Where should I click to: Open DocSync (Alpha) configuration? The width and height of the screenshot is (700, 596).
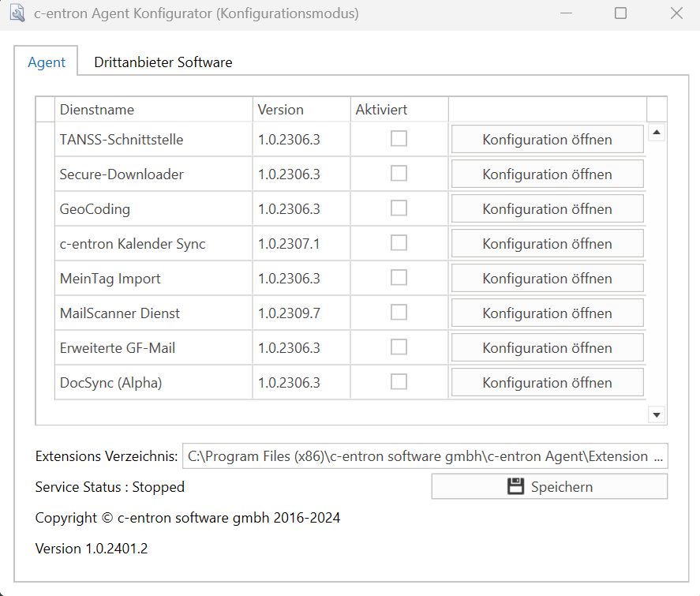tap(548, 383)
